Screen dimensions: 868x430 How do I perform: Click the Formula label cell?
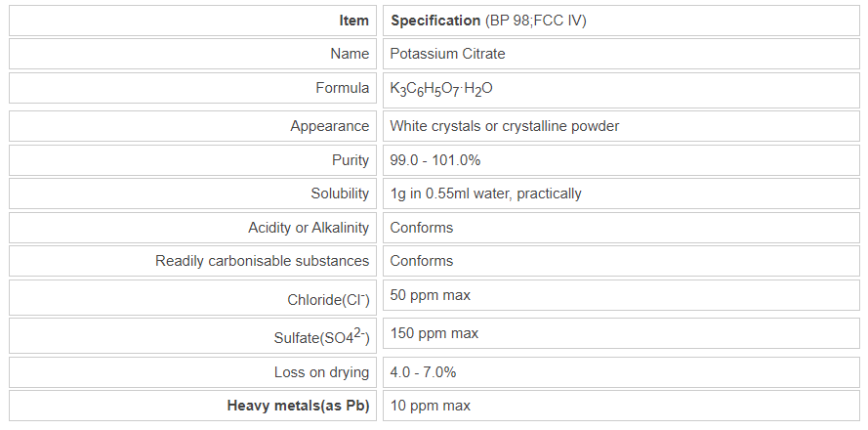(342, 88)
